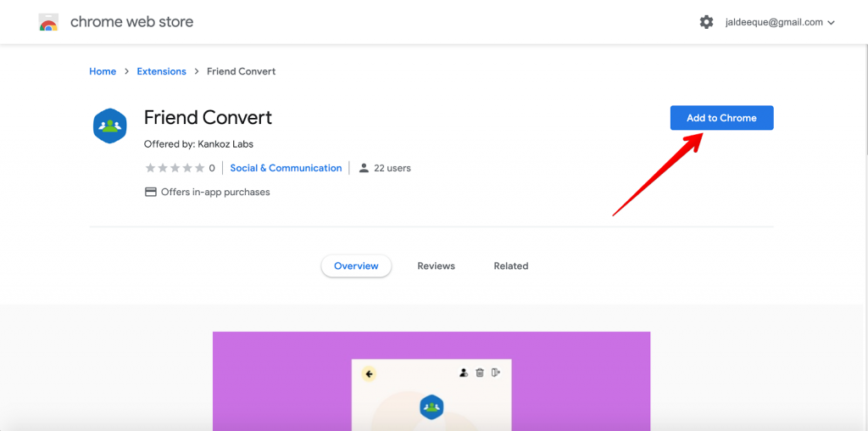Viewport: 868px width, 431px height.
Task: Click the Friend Convert heading text
Action: 209,117
